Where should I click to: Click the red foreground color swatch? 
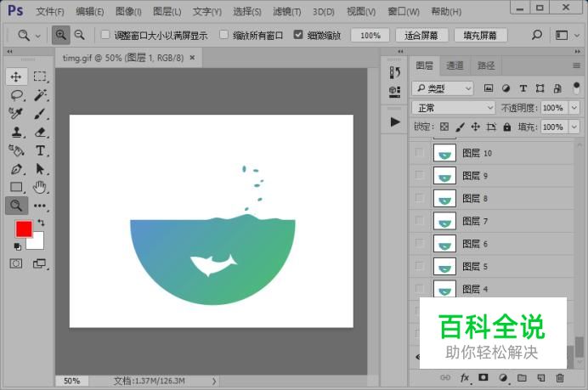23,229
